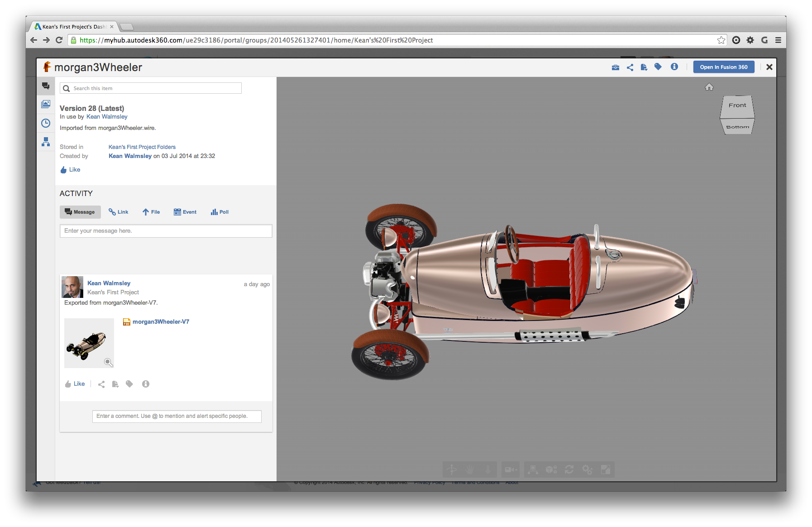The height and width of the screenshot is (527, 812).
Task: Open the image gallery sidebar icon
Action: pyautogui.click(x=46, y=104)
